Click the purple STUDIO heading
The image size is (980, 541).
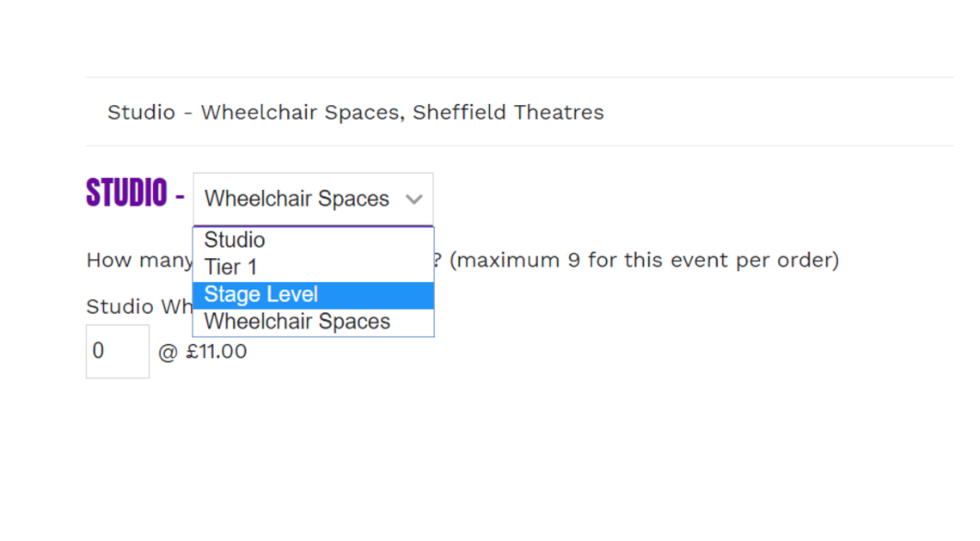pos(127,193)
